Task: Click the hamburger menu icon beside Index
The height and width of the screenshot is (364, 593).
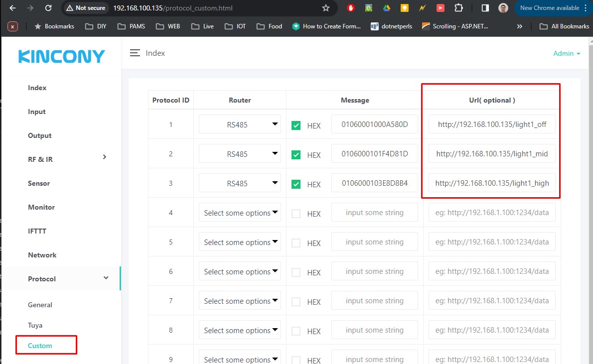Action: [135, 53]
